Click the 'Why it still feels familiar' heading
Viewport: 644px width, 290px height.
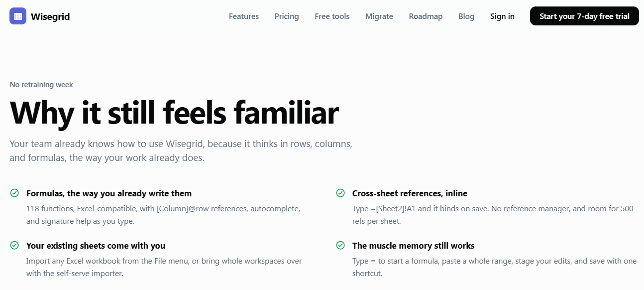point(174,112)
